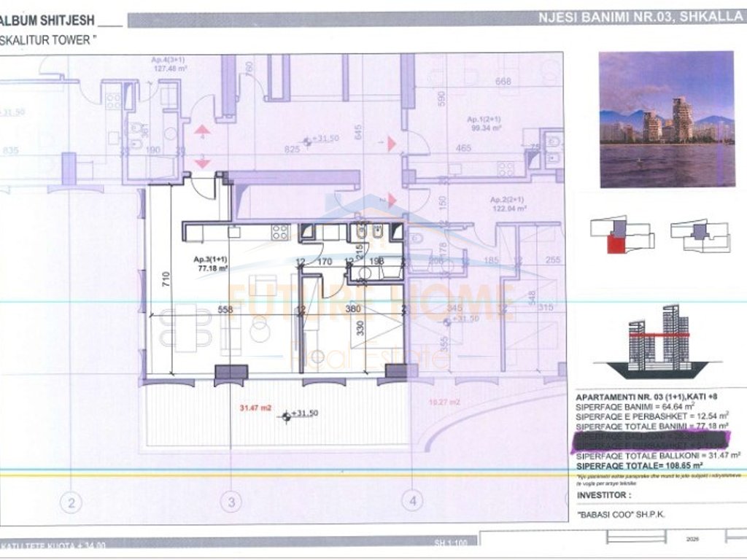Click the red entrance arrow labeled 4
Image resolution: width=747 pixels, height=560 pixels.
[x=203, y=131]
